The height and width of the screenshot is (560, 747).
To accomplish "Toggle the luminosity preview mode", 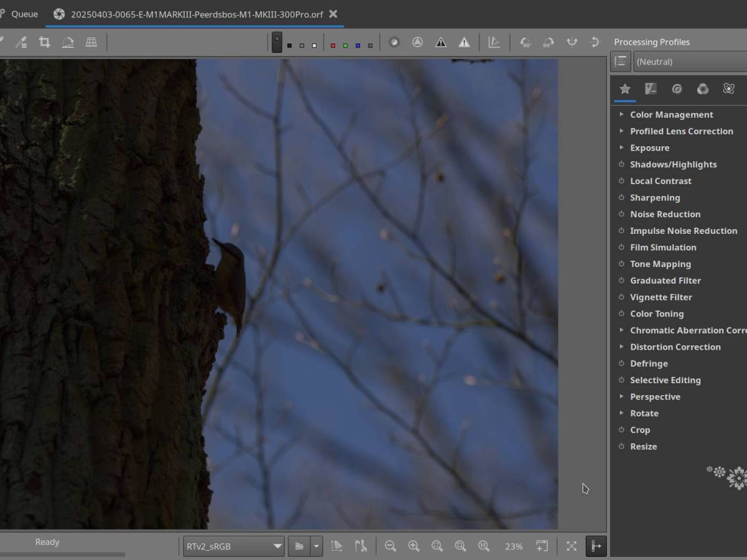I will (370, 45).
